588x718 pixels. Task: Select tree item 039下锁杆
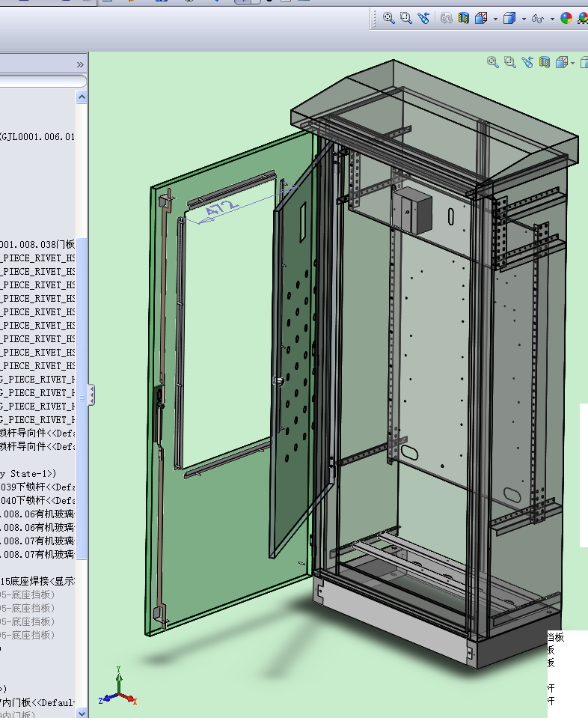click(37, 487)
